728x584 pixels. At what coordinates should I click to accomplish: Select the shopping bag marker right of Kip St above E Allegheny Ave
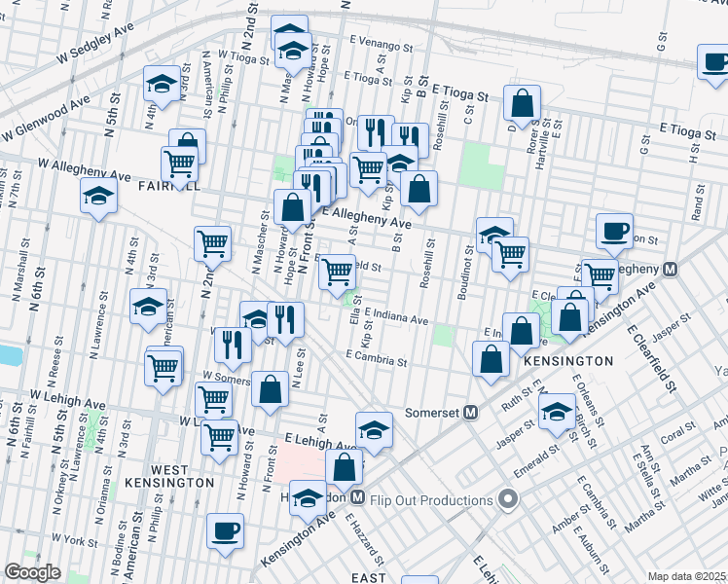(419, 190)
